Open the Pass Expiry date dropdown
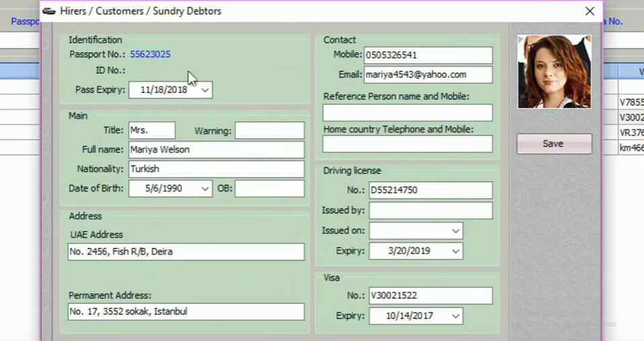644x341 pixels. [x=206, y=89]
